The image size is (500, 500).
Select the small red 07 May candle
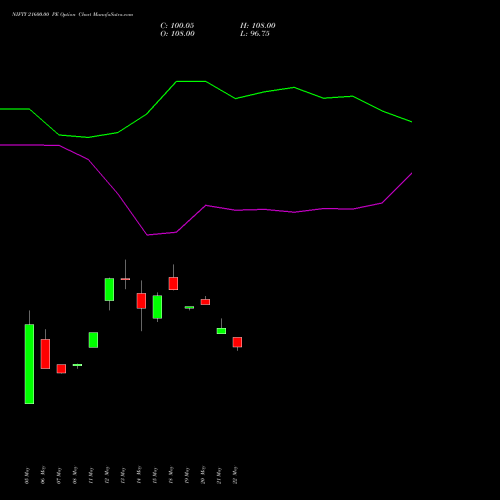(x=61, y=369)
